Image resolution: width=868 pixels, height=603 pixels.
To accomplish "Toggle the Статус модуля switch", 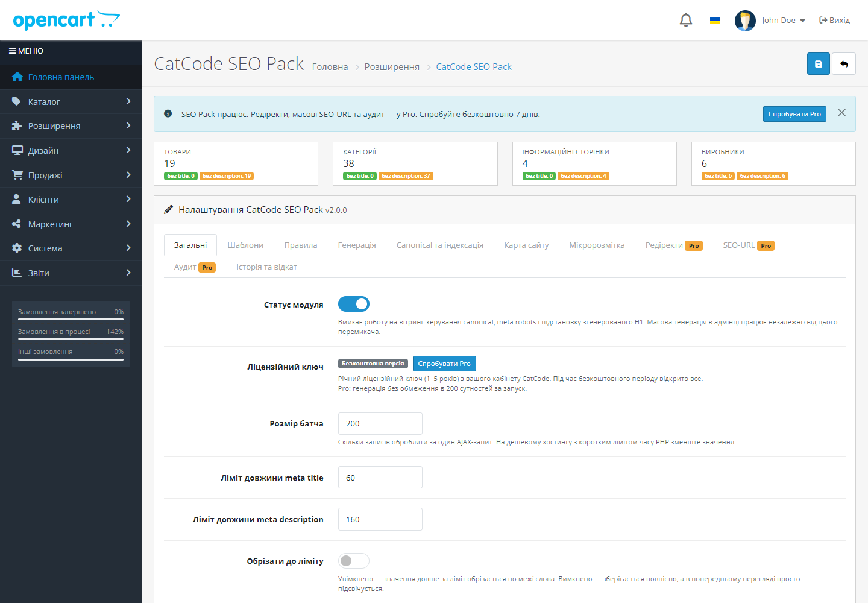I will pyautogui.click(x=354, y=304).
